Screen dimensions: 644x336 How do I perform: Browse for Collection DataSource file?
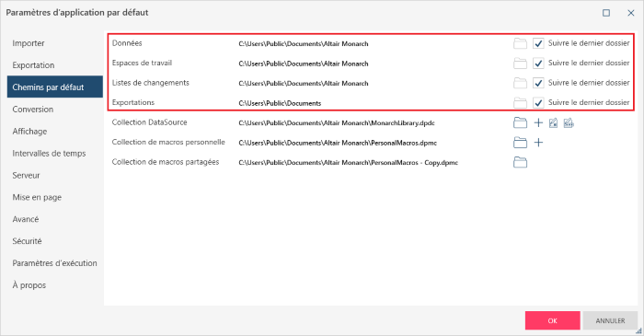click(x=520, y=122)
